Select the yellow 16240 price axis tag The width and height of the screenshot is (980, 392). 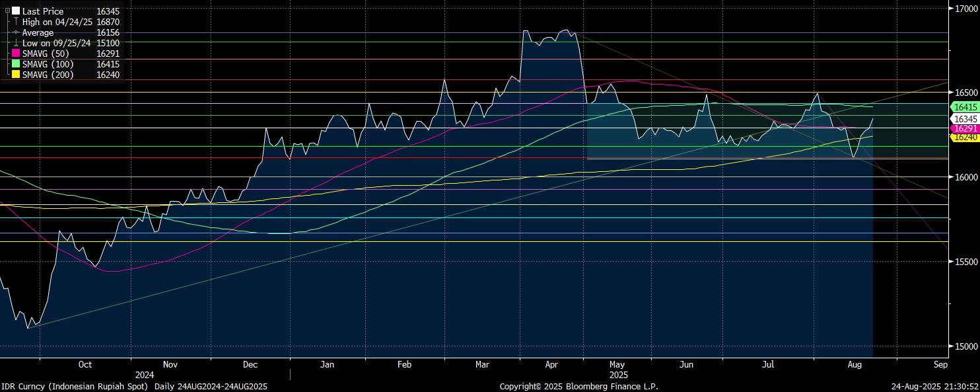[x=965, y=137]
